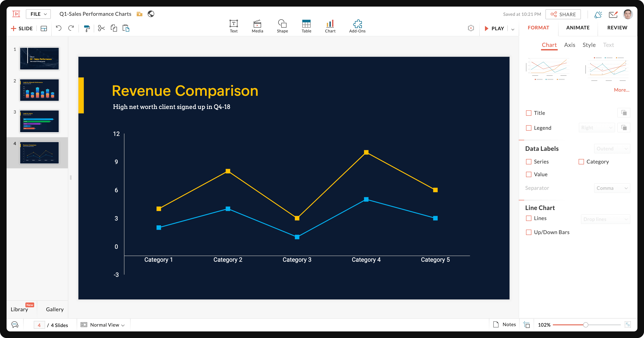Enable the Legend checkbox
Image resolution: width=644 pixels, height=338 pixels.
[x=529, y=128]
